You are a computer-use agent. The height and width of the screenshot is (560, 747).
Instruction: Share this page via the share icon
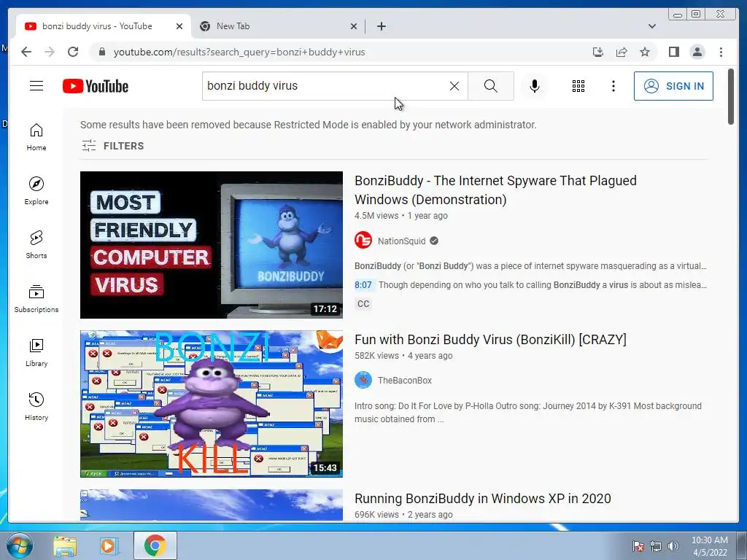pyautogui.click(x=622, y=52)
